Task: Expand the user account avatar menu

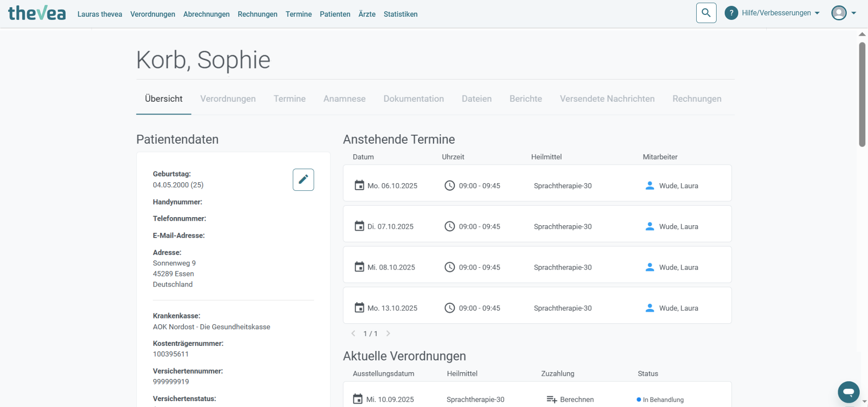Action: click(844, 13)
